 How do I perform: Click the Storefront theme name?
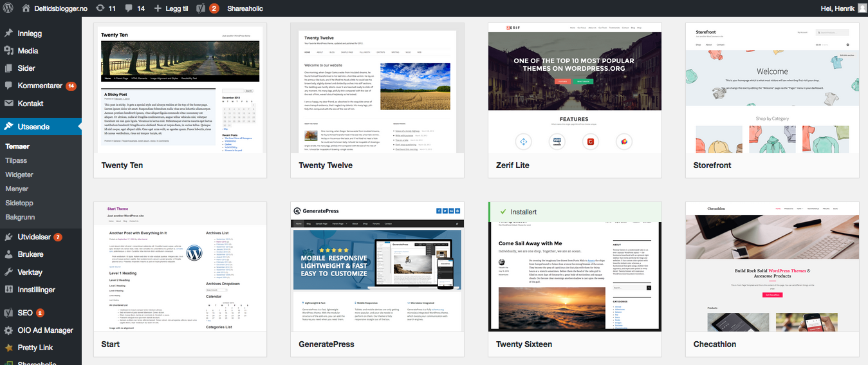click(x=712, y=165)
